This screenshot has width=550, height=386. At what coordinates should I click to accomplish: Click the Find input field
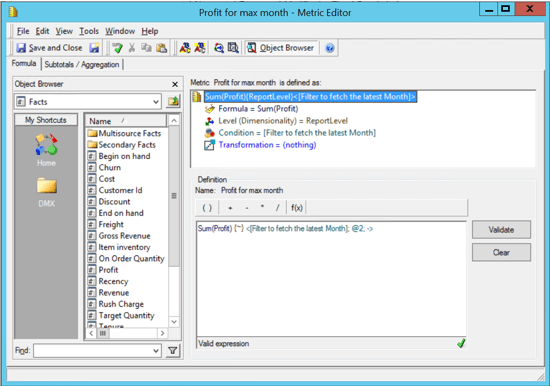pos(97,351)
